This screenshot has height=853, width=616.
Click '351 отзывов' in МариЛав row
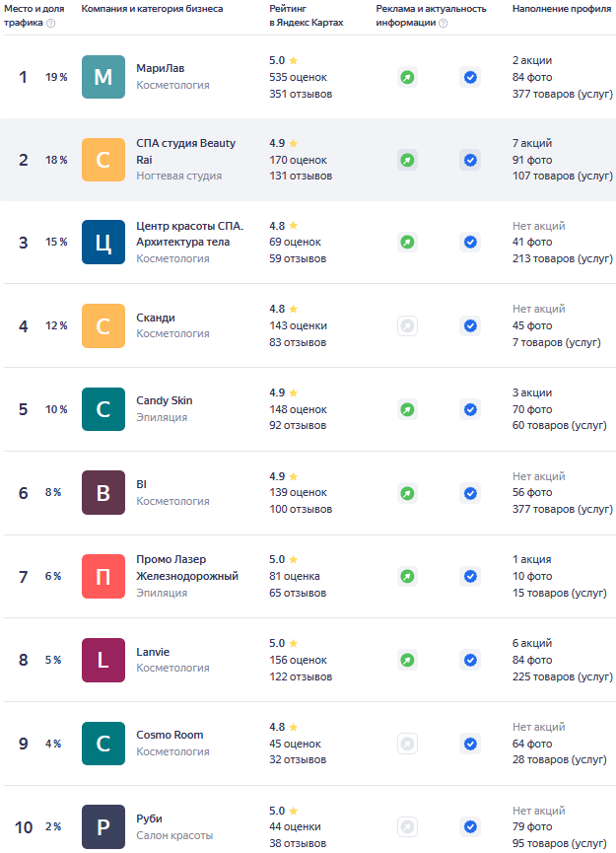point(301,94)
